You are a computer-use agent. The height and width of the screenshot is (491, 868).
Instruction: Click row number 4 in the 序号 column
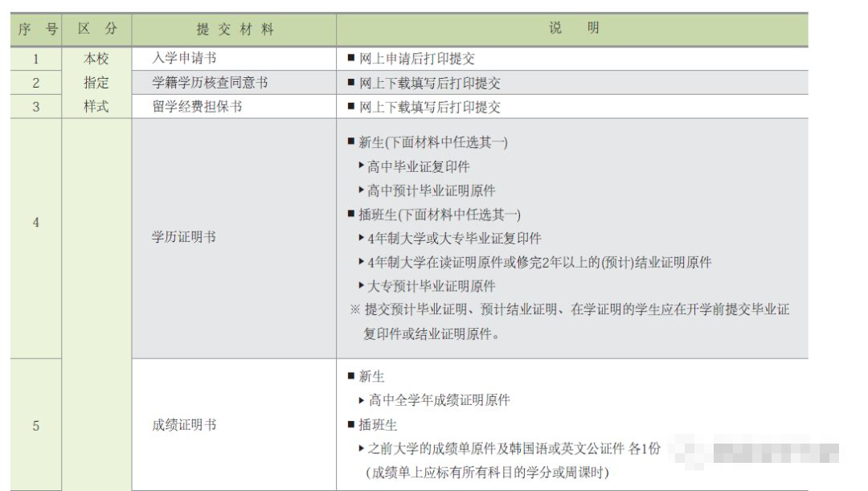pyautogui.click(x=35, y=223)
